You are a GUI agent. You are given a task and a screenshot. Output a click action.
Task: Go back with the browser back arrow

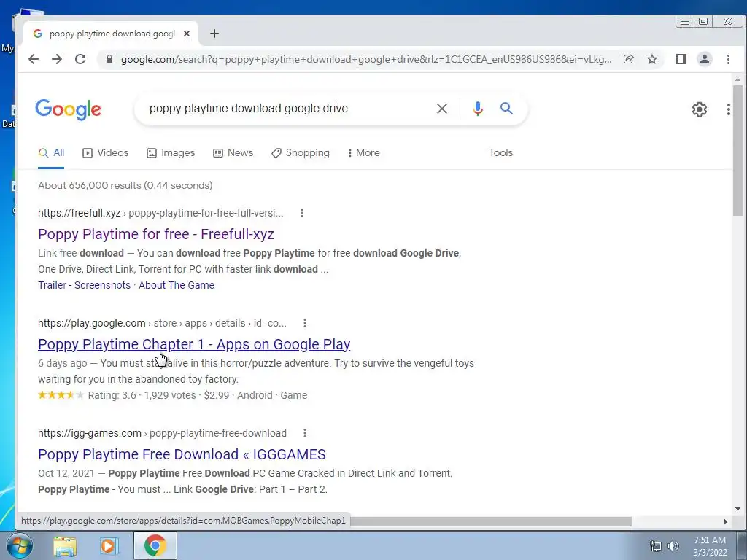pyautogui.click(x=34, y=59)
